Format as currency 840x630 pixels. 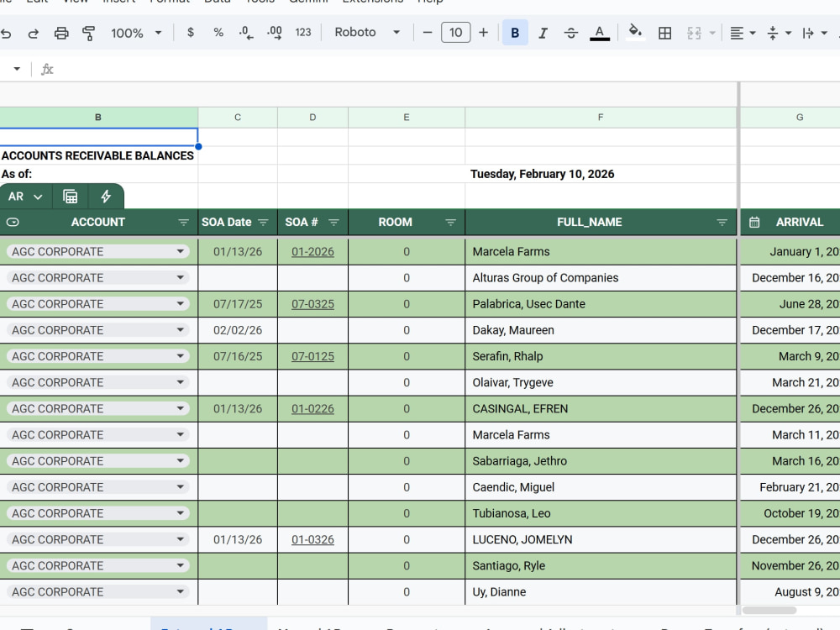tap(190, 33)
